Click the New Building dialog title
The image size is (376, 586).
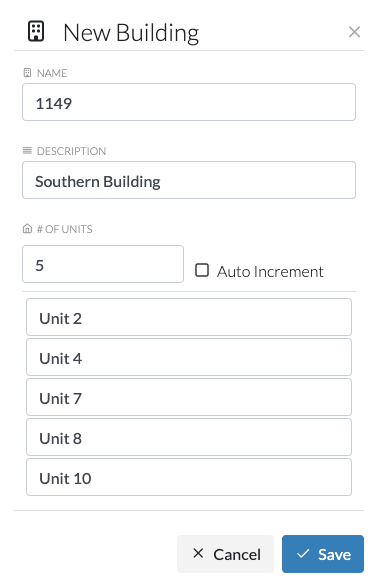[131, 33]
